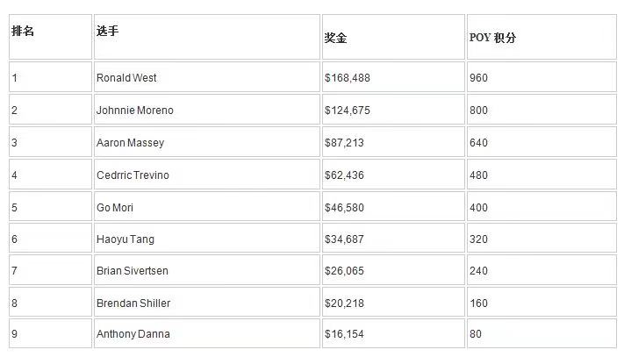Screen dimensions: 624x364
Task: Click the $46,580 prize cell
Action: (x=393, y=207)
